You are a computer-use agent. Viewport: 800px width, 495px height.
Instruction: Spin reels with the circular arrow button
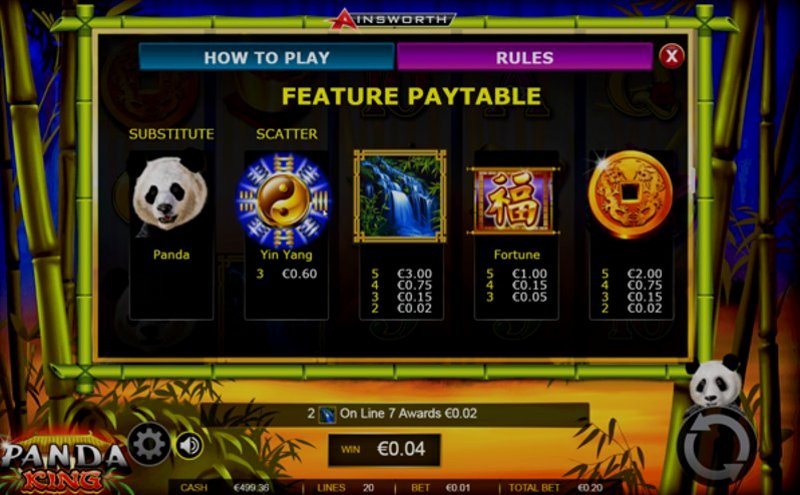pos(717,448)
